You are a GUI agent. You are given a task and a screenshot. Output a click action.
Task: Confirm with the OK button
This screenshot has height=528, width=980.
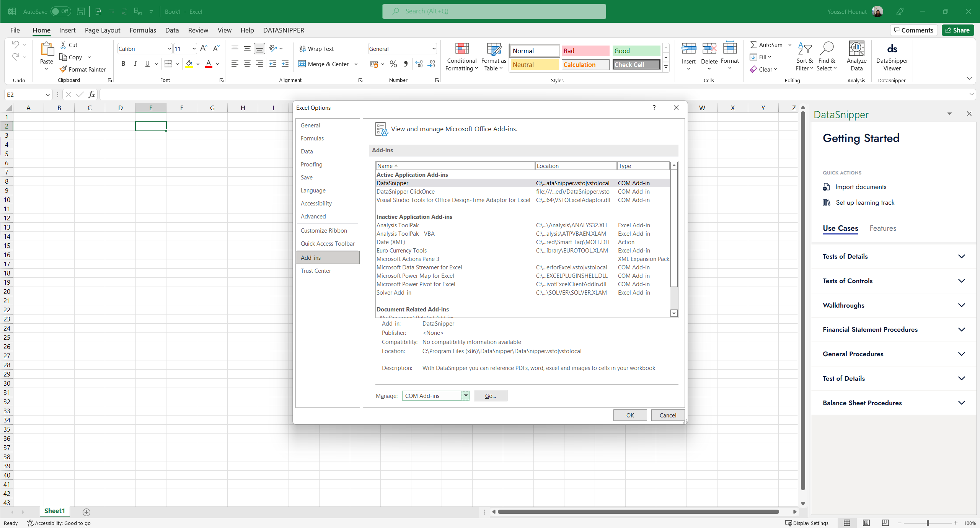coord(629,415)
